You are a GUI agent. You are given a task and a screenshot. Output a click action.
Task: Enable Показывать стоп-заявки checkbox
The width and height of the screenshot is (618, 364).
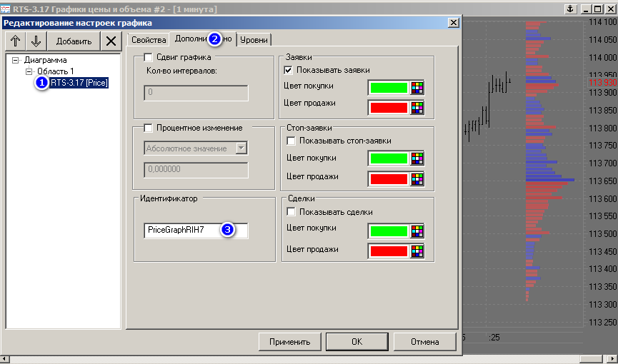[291, 141]
